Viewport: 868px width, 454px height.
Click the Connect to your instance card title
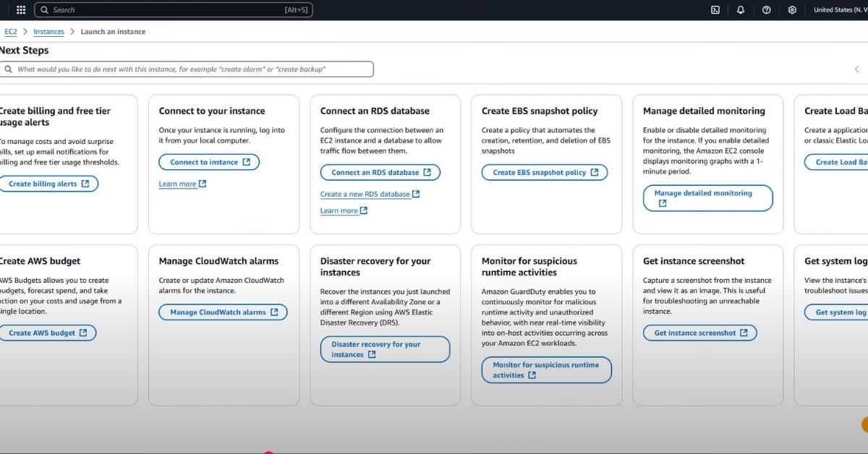pos(212,111)
